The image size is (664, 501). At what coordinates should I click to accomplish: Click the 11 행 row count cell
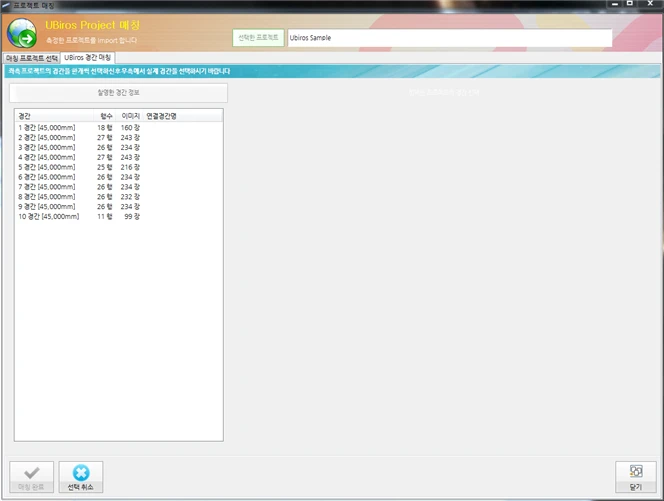105,216
